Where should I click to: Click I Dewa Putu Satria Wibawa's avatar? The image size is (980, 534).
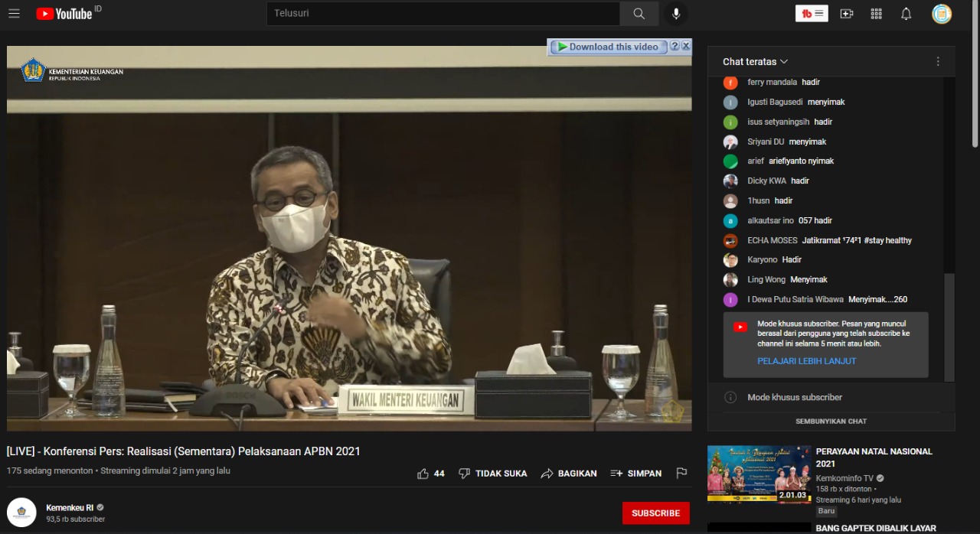pos(731,300)
